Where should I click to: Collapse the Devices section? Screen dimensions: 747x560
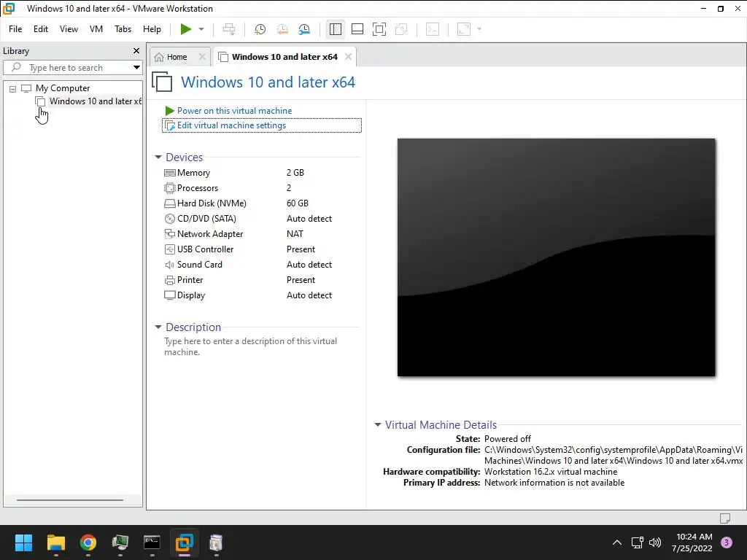158,157
